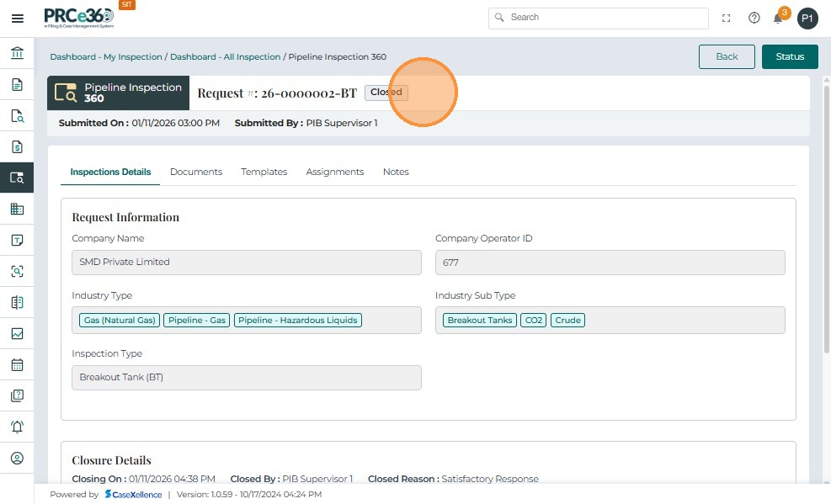Viewport: 831px width, 504px height.
Task: Open the P1 user avatar menu
Action: [x=807, y=19]
